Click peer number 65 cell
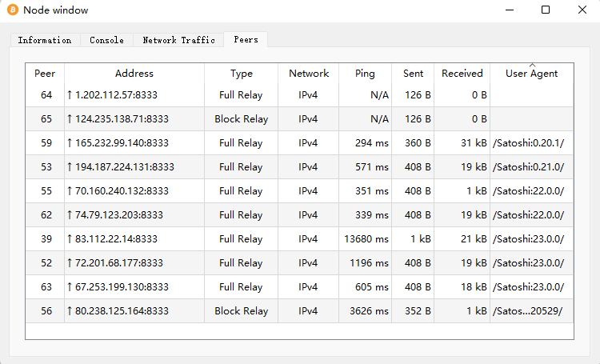 tap(46, 119)
